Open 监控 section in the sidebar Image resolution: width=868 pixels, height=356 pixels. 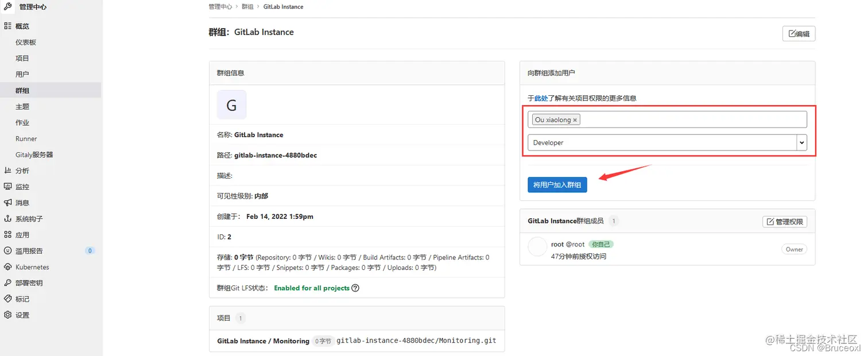click(22, 187)
